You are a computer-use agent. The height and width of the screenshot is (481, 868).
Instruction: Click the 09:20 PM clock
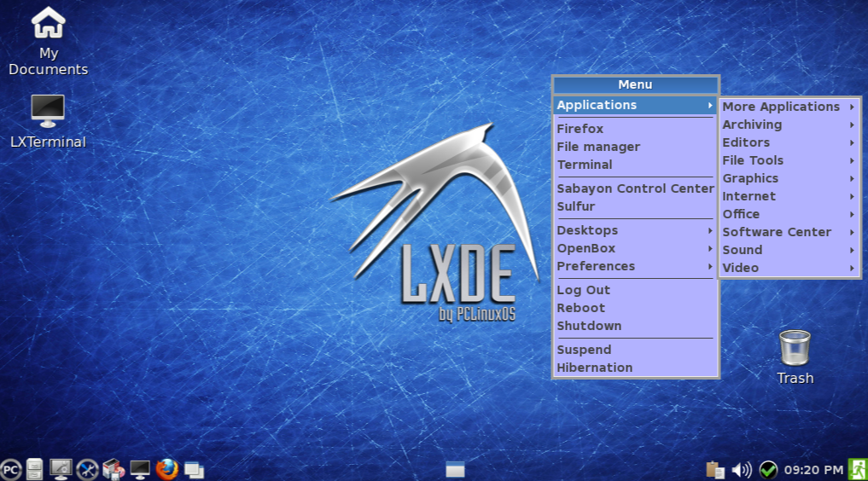(813, 470)
